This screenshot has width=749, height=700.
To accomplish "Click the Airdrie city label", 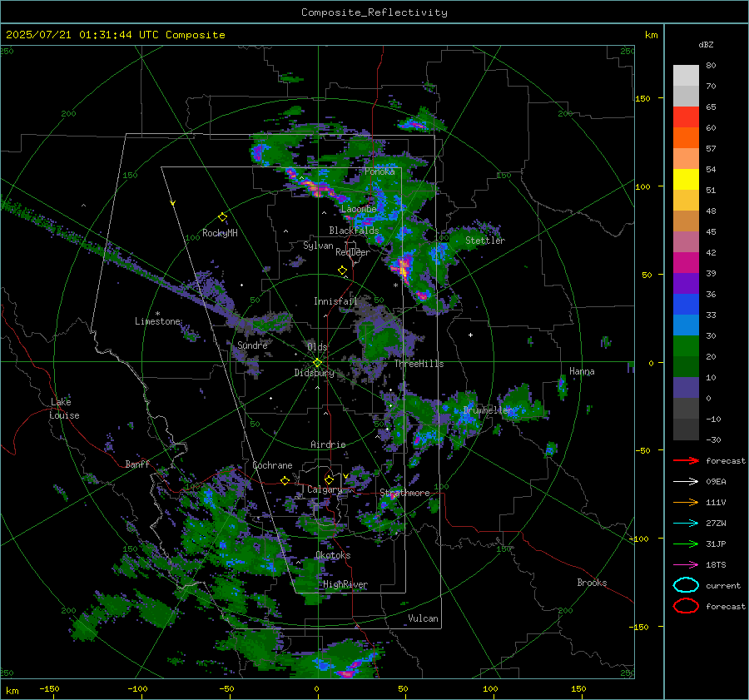I will (328, 444).
